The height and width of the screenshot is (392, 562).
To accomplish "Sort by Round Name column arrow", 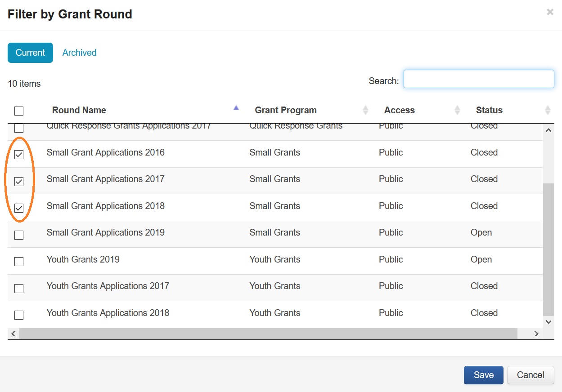I will pyautogui.click(x=236, y=108).
